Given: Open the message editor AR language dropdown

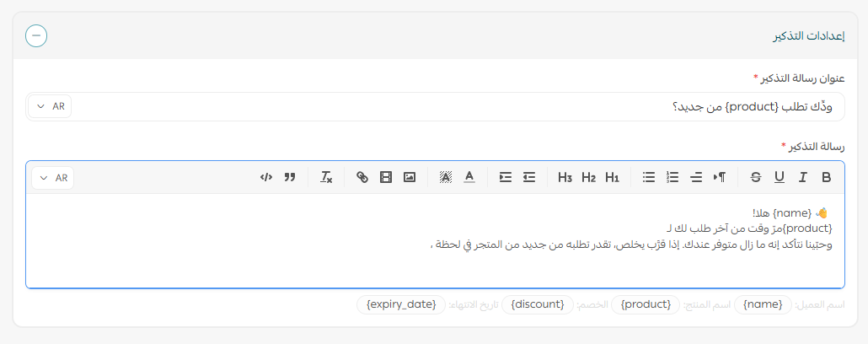Looking at the screenshot, I should pyautogui.click(x=53, y=178).
